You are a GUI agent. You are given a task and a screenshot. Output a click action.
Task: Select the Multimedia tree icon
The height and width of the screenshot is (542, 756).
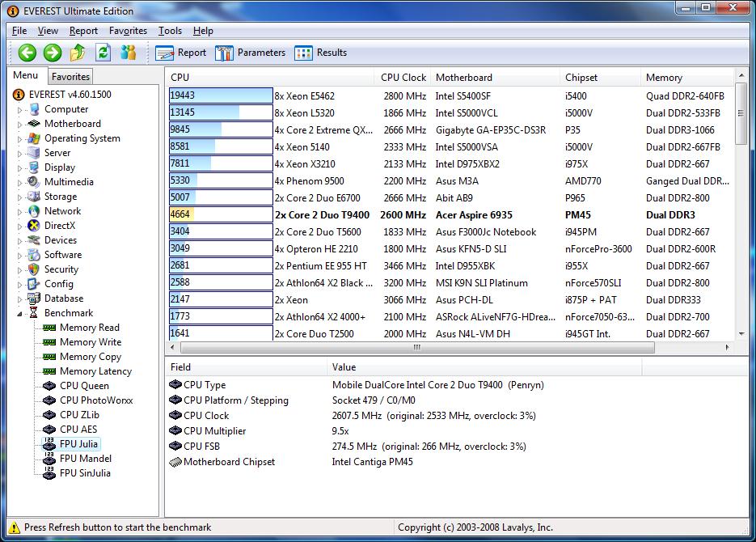34,182
